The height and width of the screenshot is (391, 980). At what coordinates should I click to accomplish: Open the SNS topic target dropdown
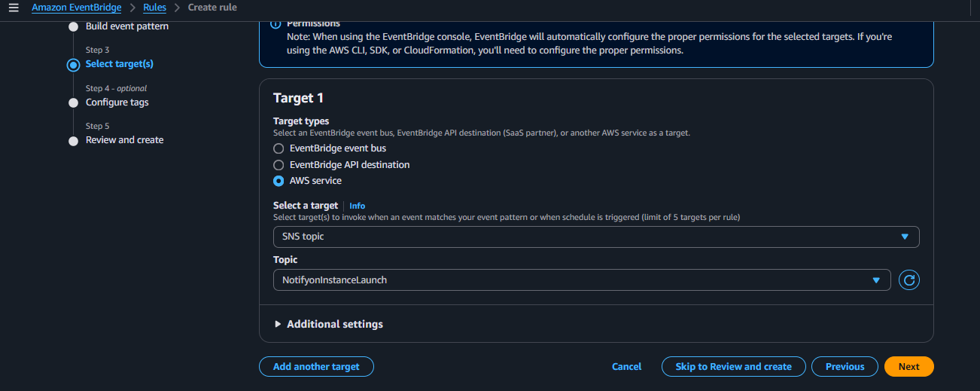click(x=595, y=237)
